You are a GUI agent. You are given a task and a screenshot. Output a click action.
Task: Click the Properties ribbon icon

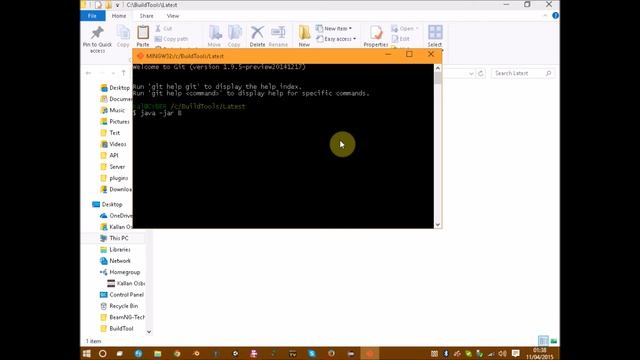(x=376, y=33)
